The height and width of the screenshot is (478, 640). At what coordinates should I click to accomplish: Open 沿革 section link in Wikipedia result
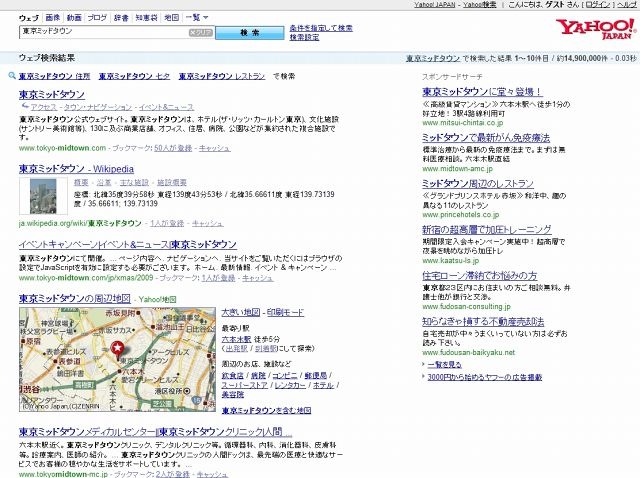pos(104,182)
